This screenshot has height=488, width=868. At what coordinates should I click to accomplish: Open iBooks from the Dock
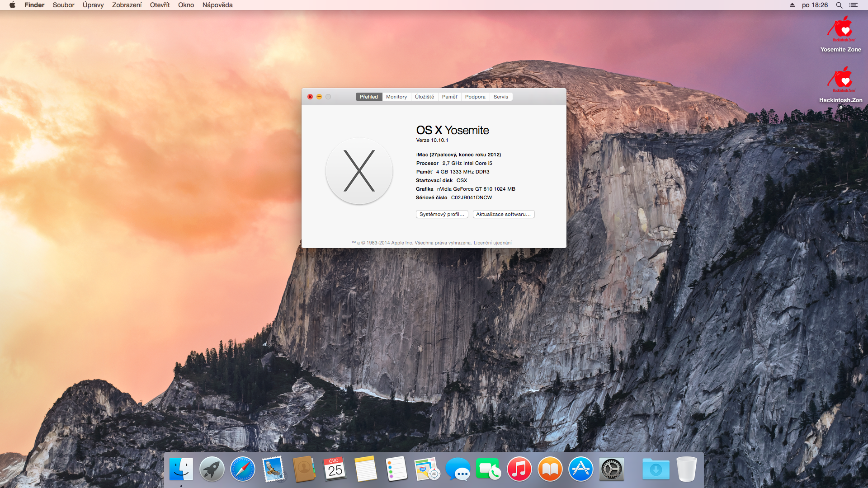click(x=550, y=469)
